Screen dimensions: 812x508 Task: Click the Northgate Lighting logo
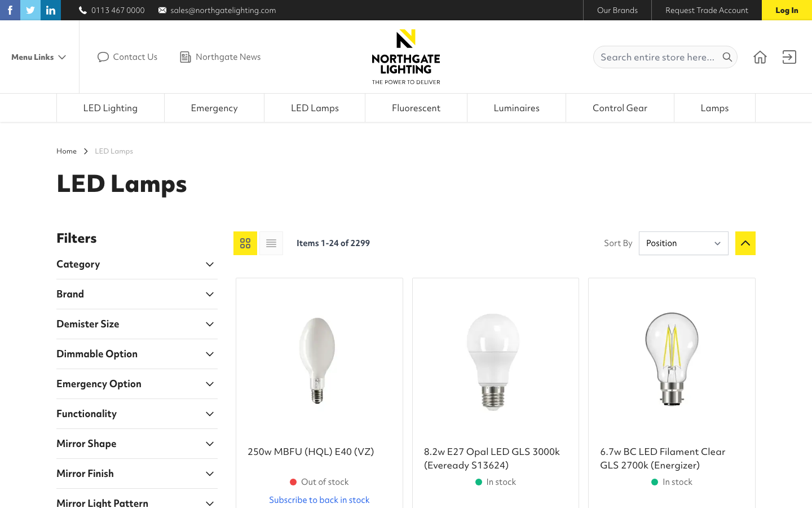tap(406, 57)
